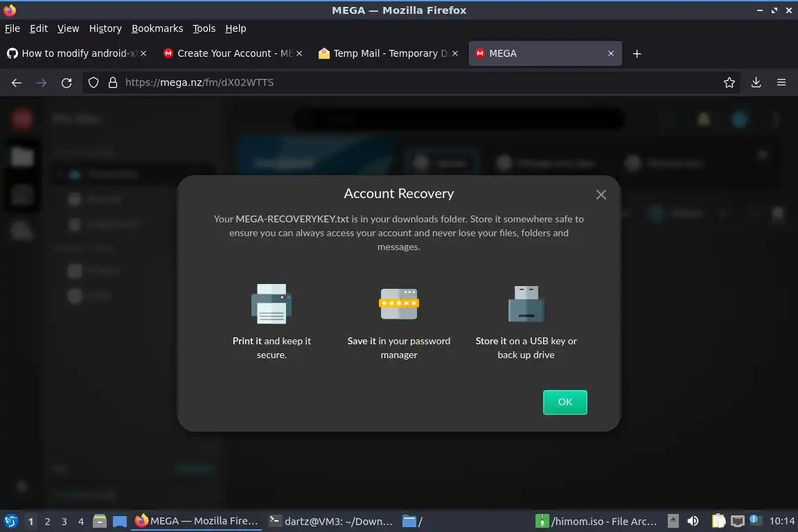The width and height of the screenshot is (798, 532).
Task: Click the Account Recovery heading
Action: click(399, 193)
